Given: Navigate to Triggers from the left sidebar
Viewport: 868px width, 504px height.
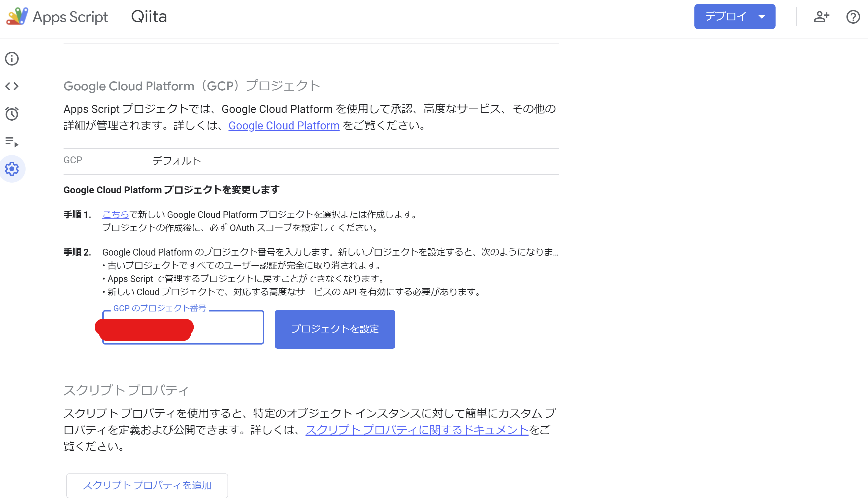Looking at the screenshot, I should (x=12, y=114).
